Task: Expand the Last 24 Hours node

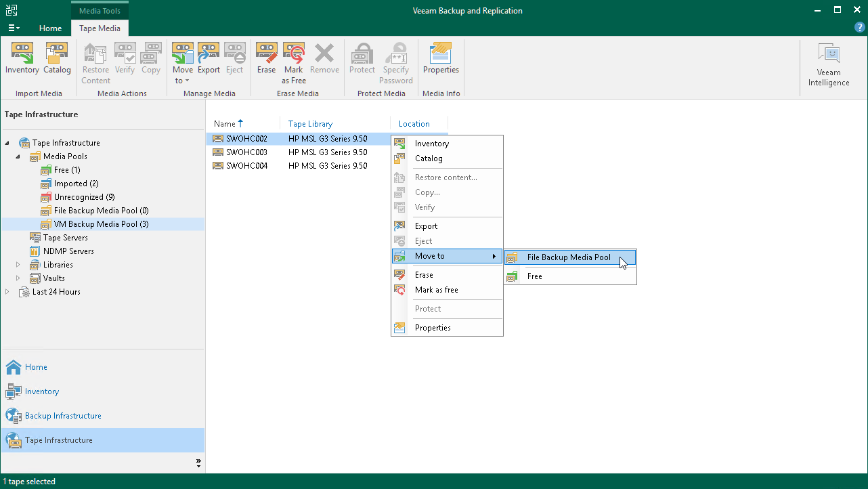Action: tap(7, 292)
